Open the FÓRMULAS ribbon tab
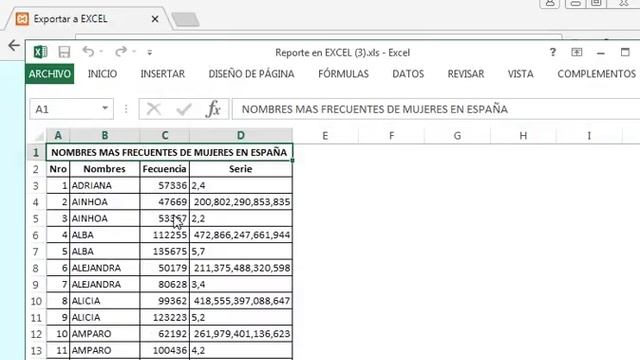640x360 pixels. click(343, 74)
